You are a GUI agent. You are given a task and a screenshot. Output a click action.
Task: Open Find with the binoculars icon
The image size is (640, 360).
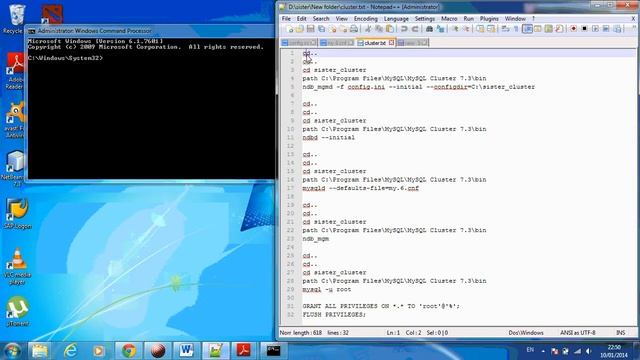pos(429,29)
